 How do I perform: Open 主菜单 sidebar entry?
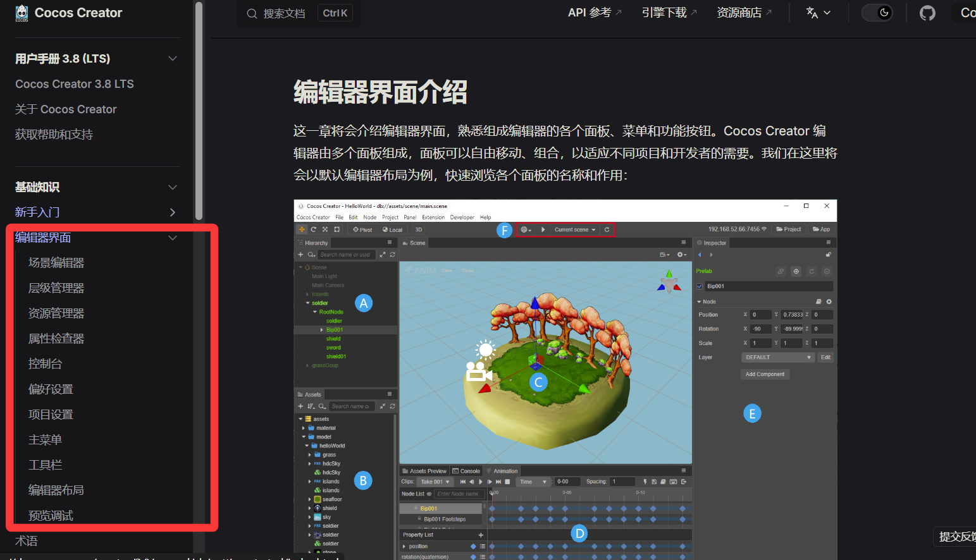tap(45, 440)
